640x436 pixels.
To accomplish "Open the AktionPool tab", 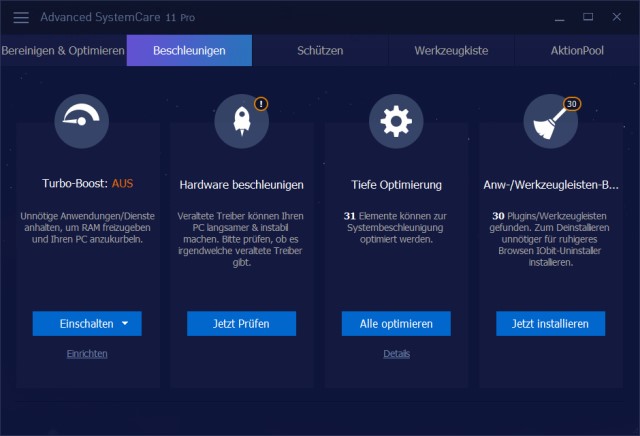I will tap(577, 51).
